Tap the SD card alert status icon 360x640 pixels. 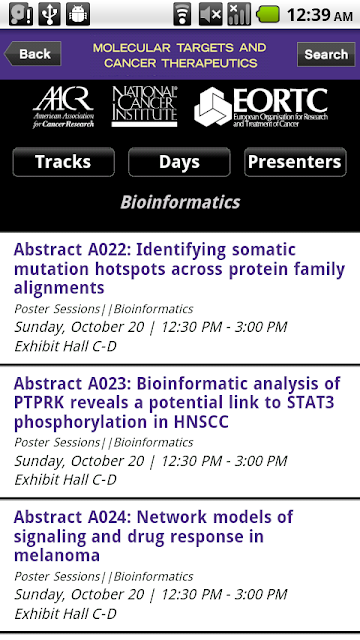tap(20, 14)
